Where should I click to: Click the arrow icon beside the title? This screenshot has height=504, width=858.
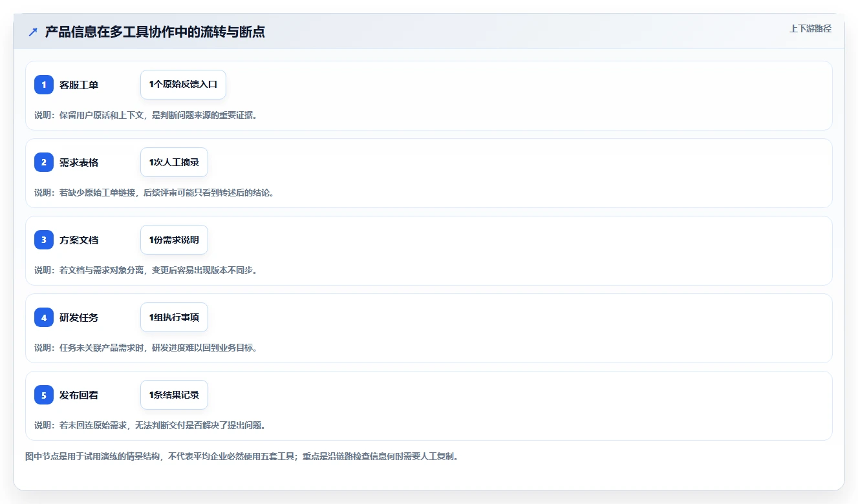pyautogui.click(x=33, y=32)
